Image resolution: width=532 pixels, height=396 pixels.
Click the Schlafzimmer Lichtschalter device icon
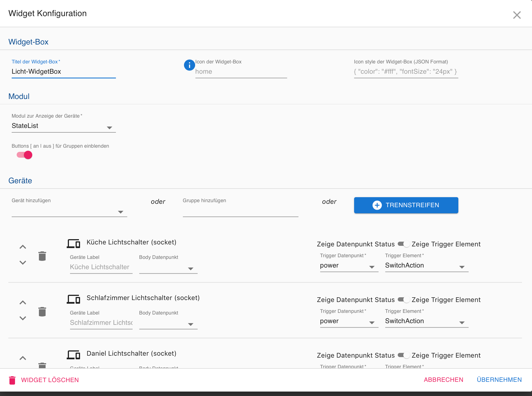pyautogui.click(x=73, y=299)
